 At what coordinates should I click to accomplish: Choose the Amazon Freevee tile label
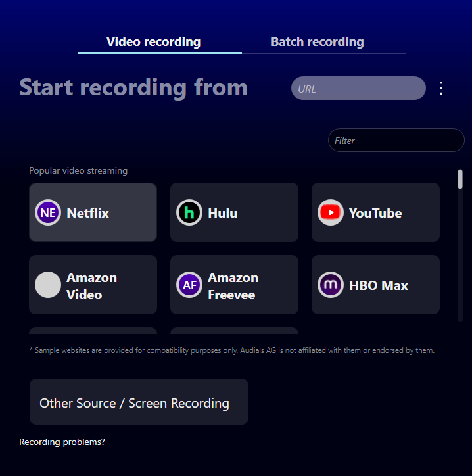tap(233, 286)
